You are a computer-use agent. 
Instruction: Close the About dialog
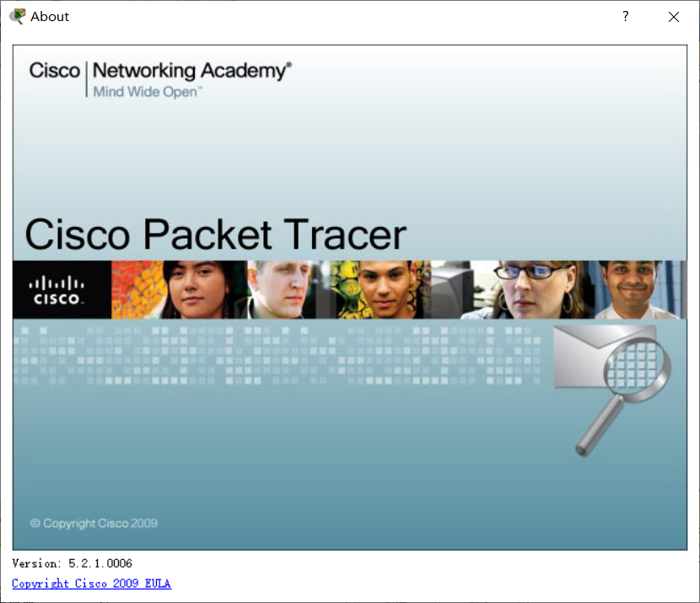674,17
